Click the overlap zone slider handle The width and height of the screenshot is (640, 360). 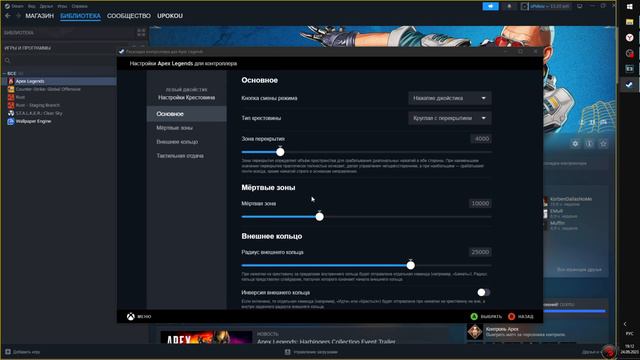click(x=280, y=152)
